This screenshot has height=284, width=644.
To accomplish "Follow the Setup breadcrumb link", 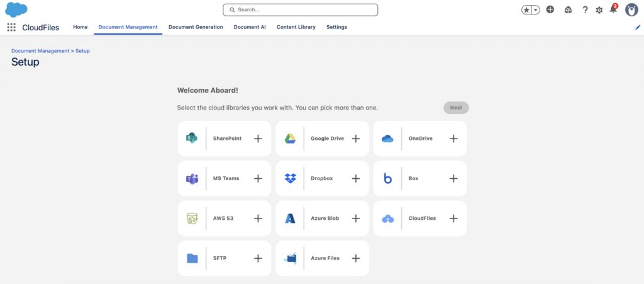I will (x=82, y=51).
